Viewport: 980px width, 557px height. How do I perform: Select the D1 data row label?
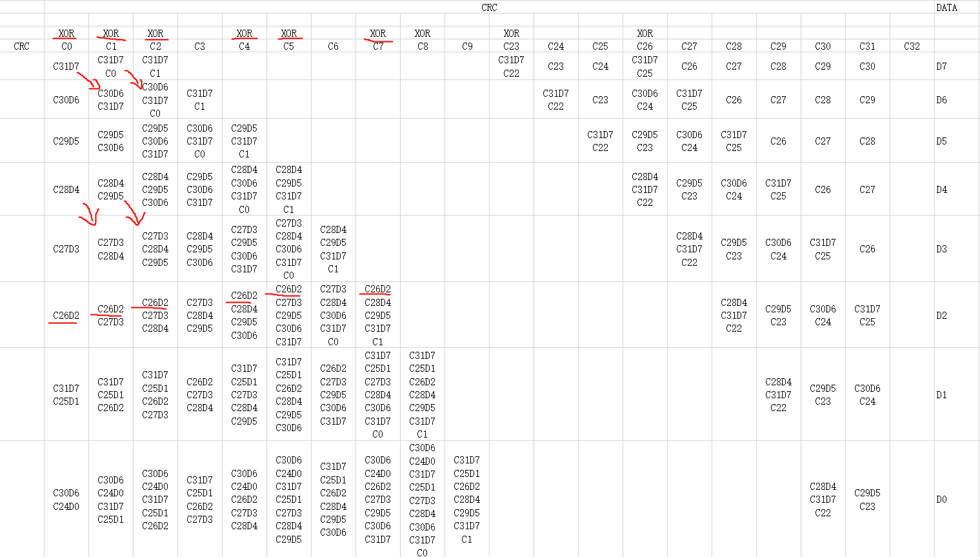957,394
